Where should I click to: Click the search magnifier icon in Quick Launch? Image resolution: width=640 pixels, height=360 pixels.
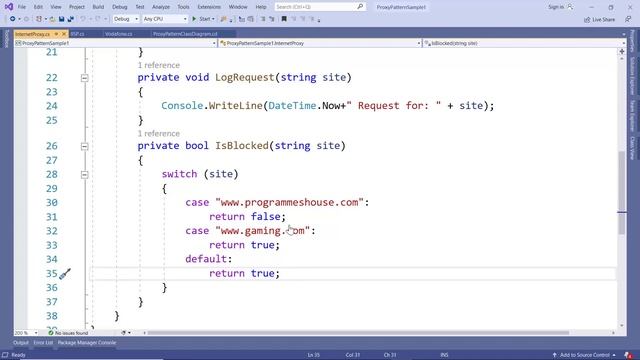pyautogui.click(x=360, y=7)
